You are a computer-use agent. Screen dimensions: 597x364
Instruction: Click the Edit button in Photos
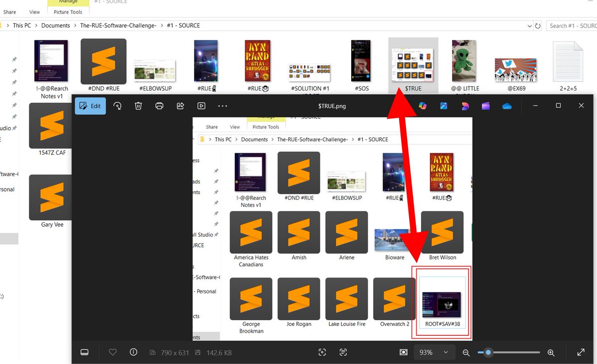click(x=90, y=106)
